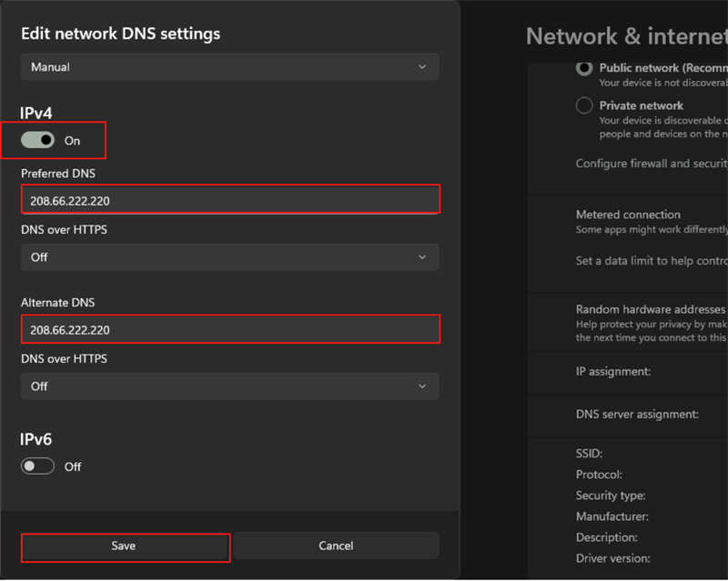The width and height of the screenshot is (728, 581).
Task: Save the DNS settings
Action: pos(124,546)
